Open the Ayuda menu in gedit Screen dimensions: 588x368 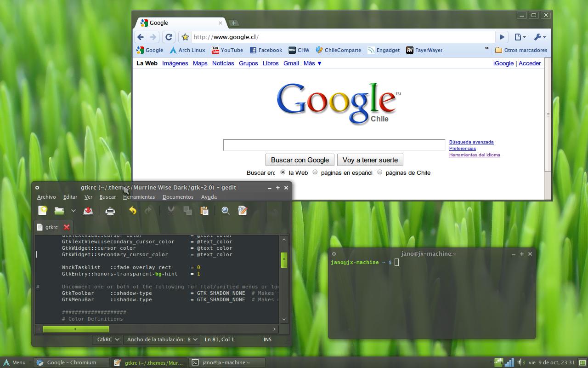tap(209, 197)
